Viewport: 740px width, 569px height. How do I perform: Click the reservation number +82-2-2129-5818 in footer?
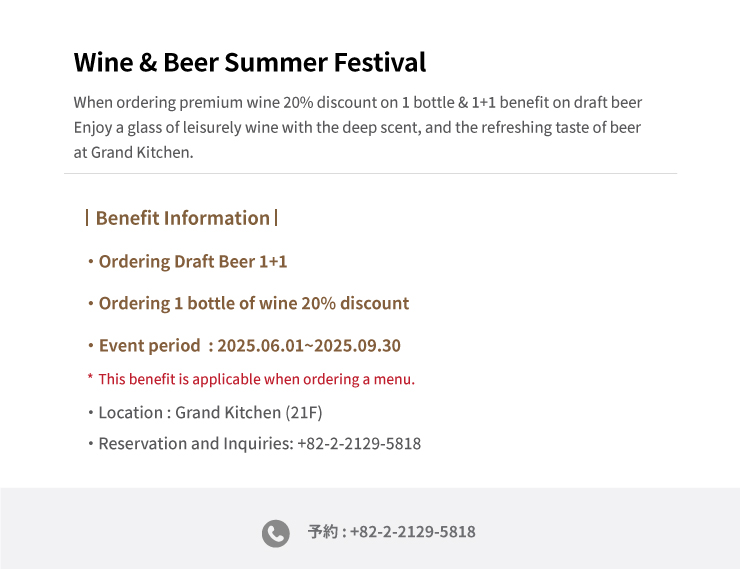[412, 532]
